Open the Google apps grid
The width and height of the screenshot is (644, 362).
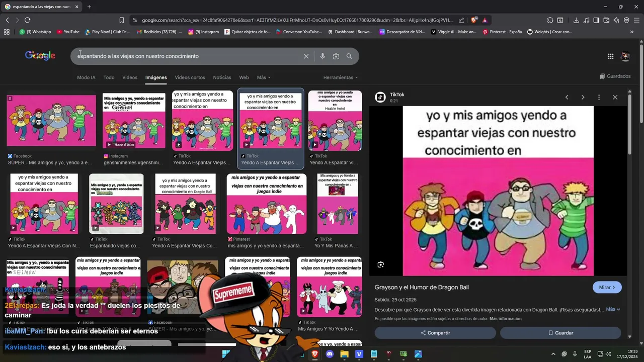(x=610, y=56)
